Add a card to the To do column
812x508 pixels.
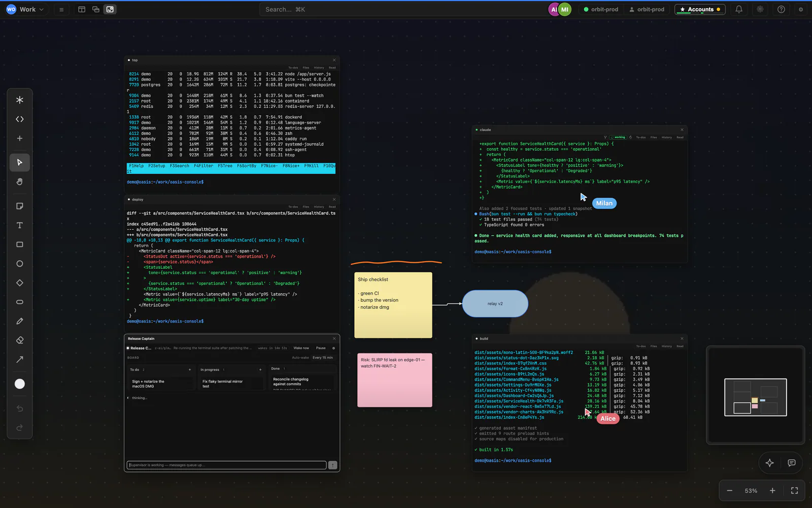190,370
